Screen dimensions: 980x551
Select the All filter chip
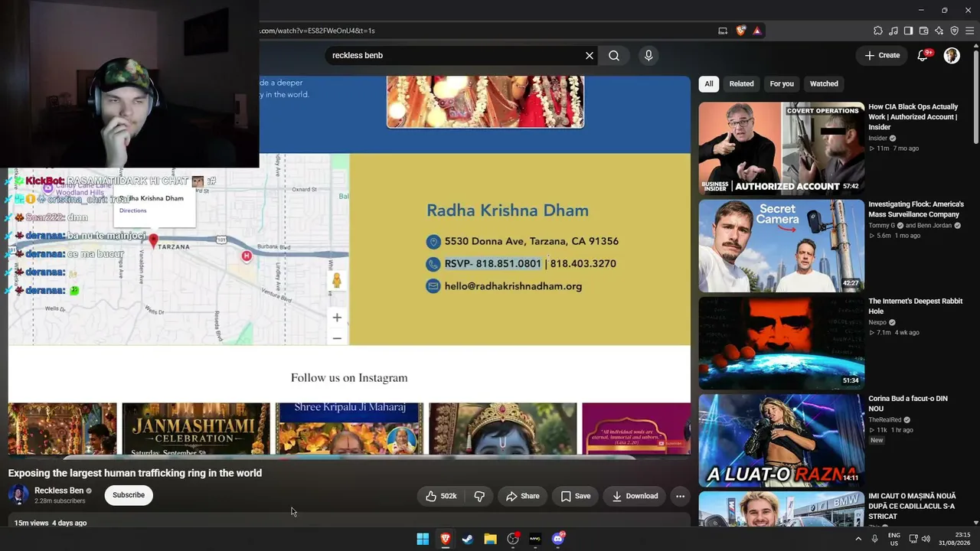pyautogui.click(x=709, y=83)
